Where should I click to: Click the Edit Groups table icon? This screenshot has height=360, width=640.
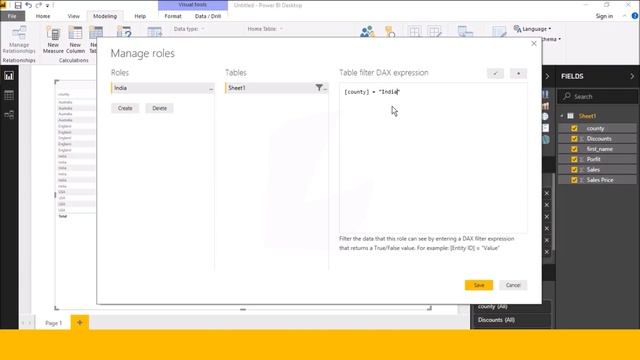tap(434, 32)
